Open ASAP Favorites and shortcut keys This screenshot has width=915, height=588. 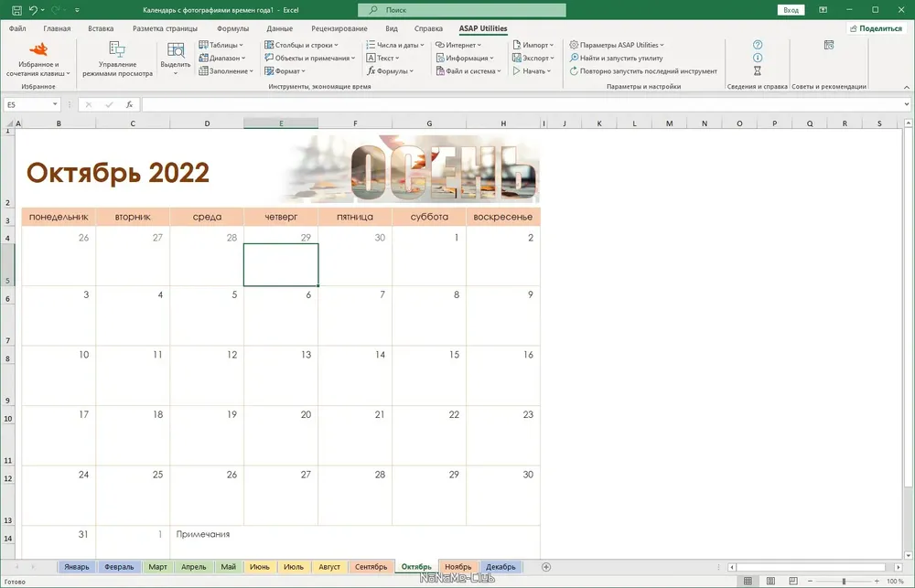coord(38,59)
